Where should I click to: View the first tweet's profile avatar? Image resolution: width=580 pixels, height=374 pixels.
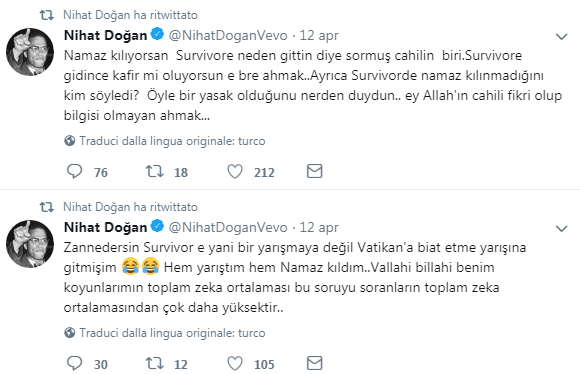click(x=30, y=52)
